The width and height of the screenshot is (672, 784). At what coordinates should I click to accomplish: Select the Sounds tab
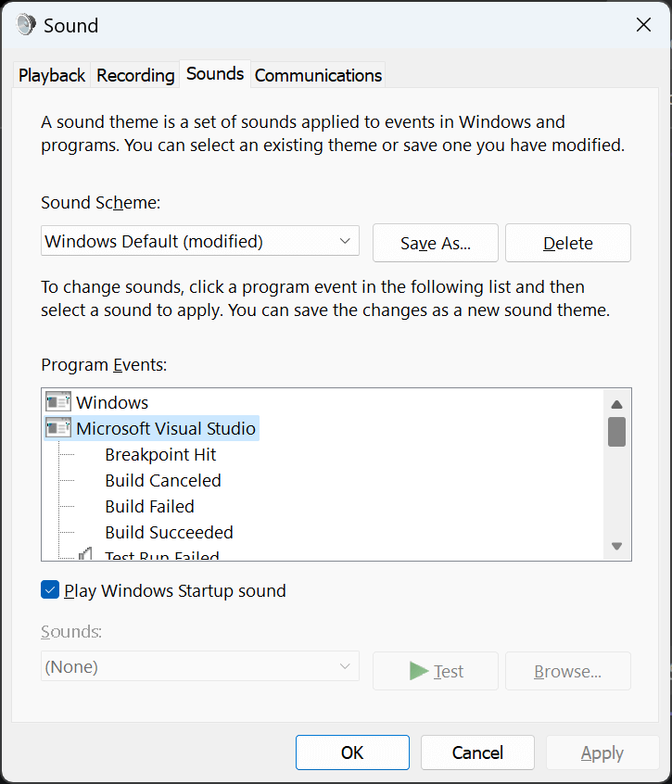click(x=214, y=73)
